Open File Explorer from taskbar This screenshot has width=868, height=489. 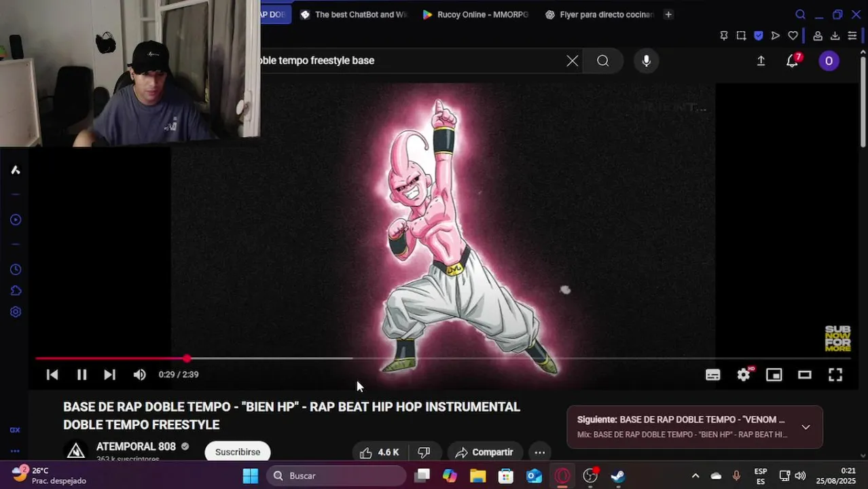477,475
